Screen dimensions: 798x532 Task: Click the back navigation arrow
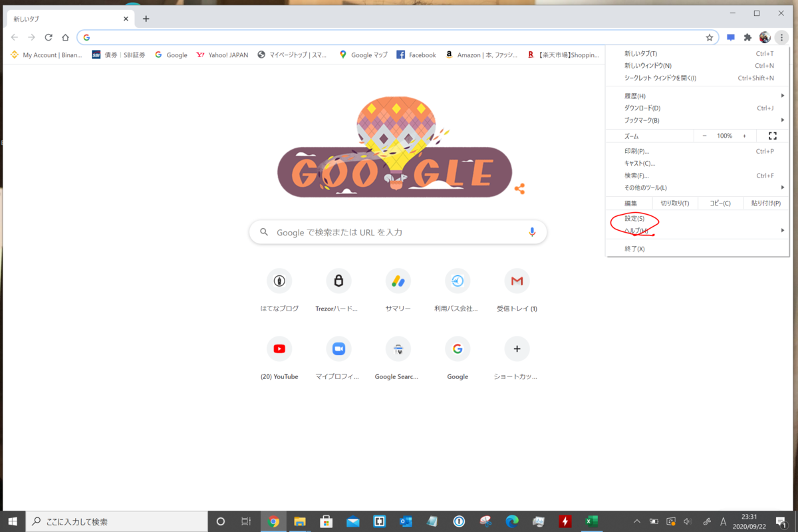pos(15,37)
